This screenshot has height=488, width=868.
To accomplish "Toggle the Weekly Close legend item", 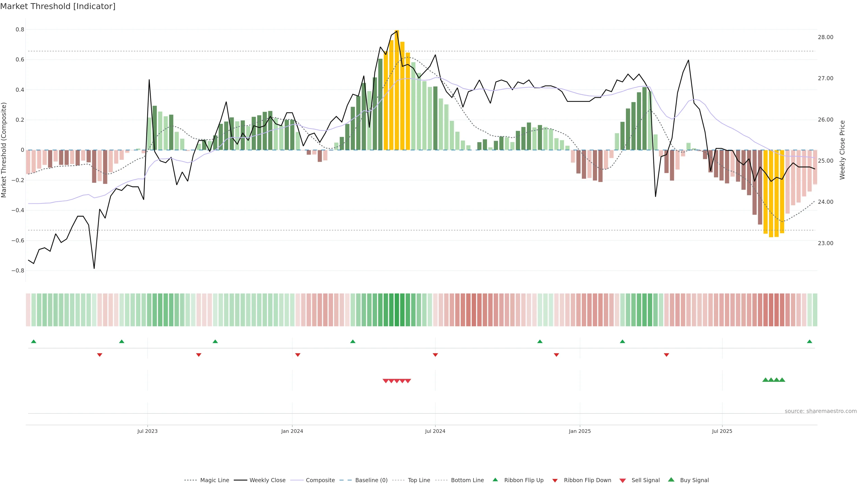I will coord(267,480).
